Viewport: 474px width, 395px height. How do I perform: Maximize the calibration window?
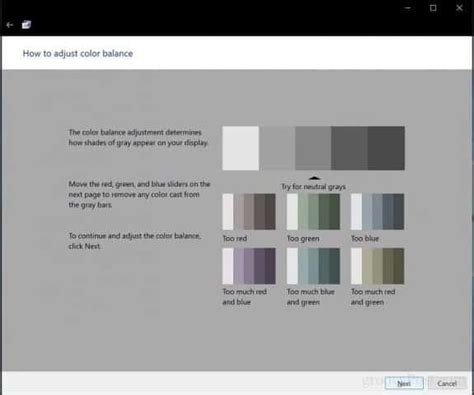(x=433, y=8)
